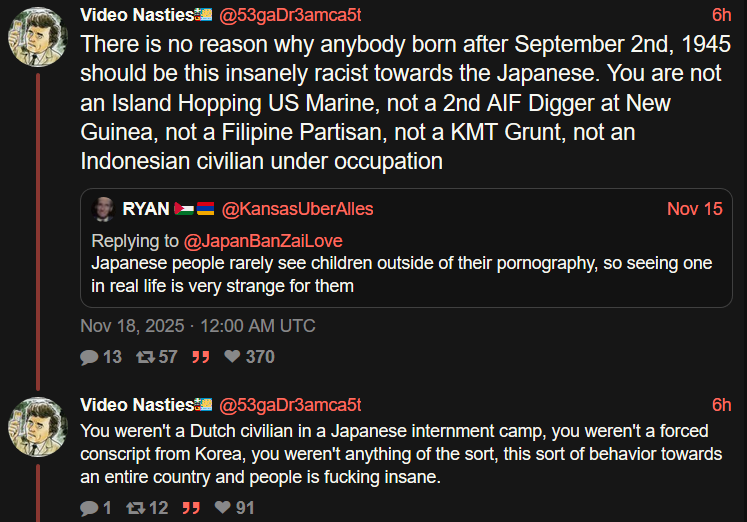Click the 6h timestamp on first tweet
Image resolution: width=747 pixels, height=522 pixels.
point(721,15)
